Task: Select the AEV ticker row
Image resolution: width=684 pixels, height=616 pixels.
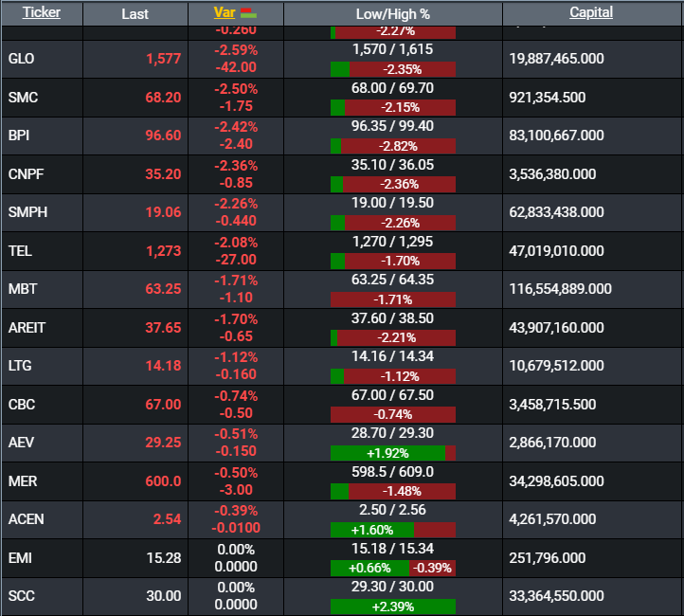Action: coord(342,443)
